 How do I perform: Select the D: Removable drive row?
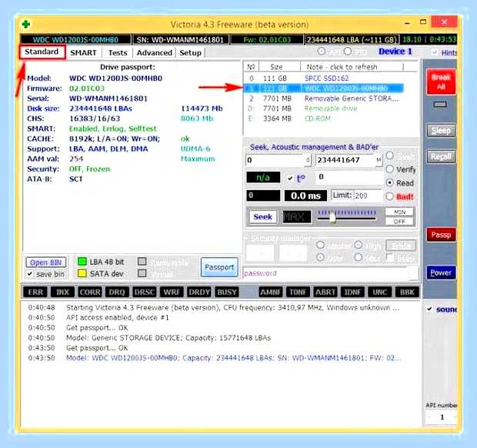[324, 109]
